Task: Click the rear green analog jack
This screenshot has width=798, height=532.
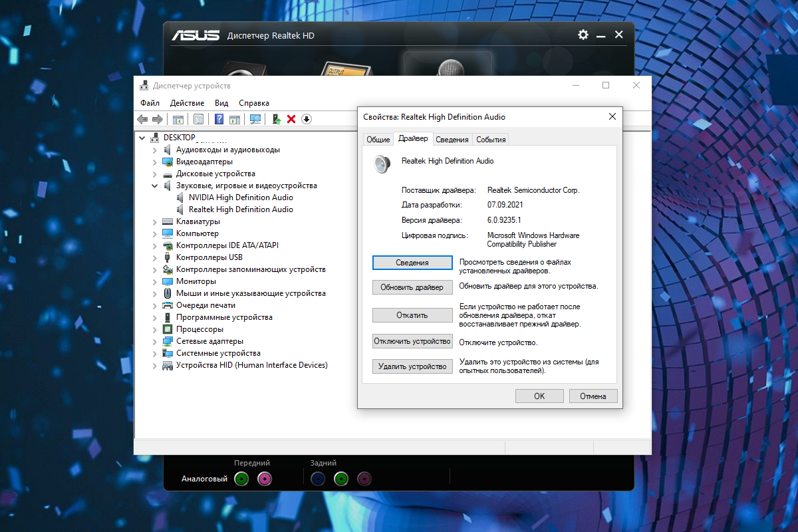Action: tap(341, 478)
